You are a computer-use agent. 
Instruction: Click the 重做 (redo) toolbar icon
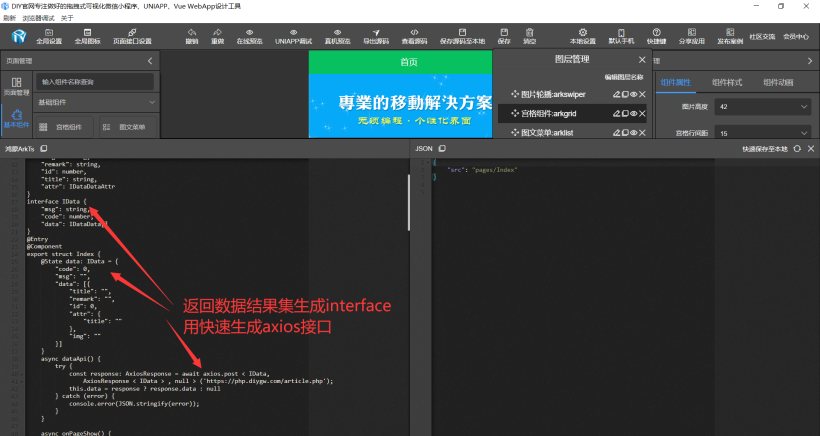click(216, 35)
